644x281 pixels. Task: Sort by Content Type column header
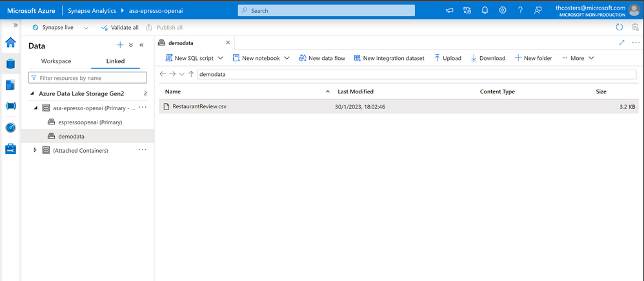coord(498,92)
